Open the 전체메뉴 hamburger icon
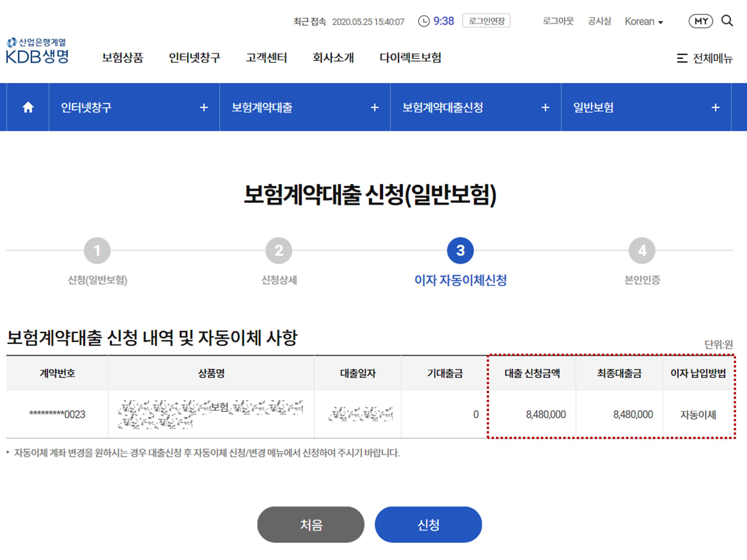747x560 pixels. point(682,58)
